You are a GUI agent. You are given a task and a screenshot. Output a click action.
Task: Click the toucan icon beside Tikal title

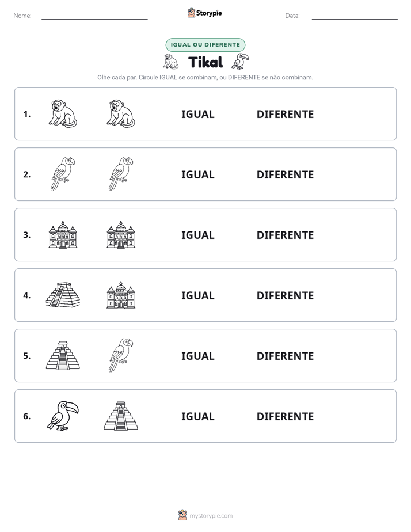tap(240, 62)
